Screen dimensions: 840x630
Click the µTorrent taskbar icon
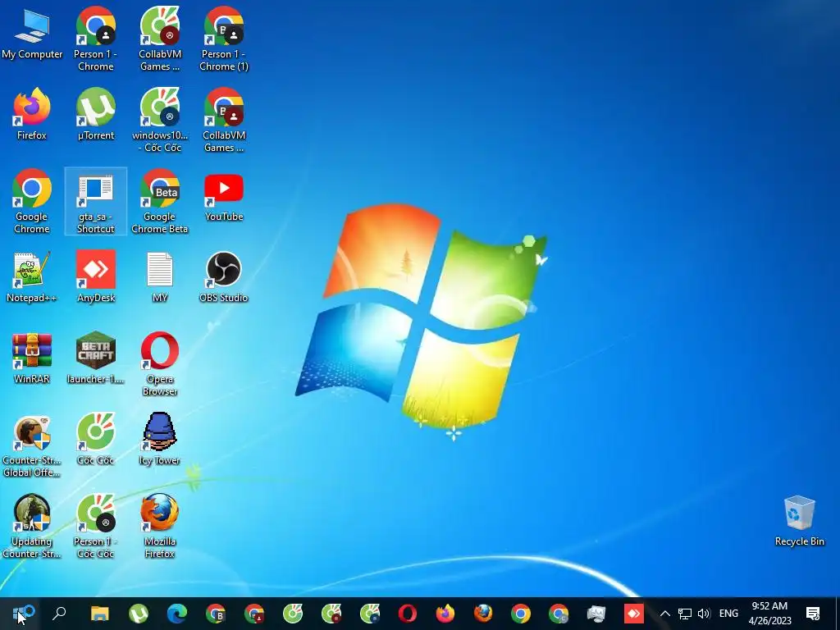pyautogui.click(x=139, y=614)
